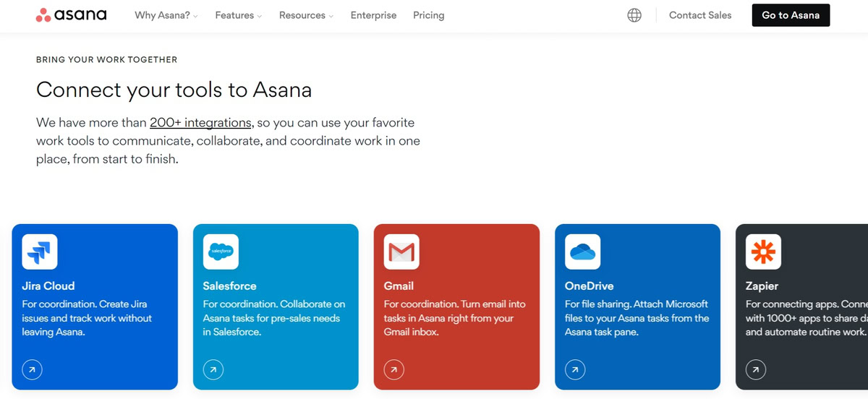Click the Salesforce cloud logo icon
The height and width of the screenshot is (399, 868).
221,252
